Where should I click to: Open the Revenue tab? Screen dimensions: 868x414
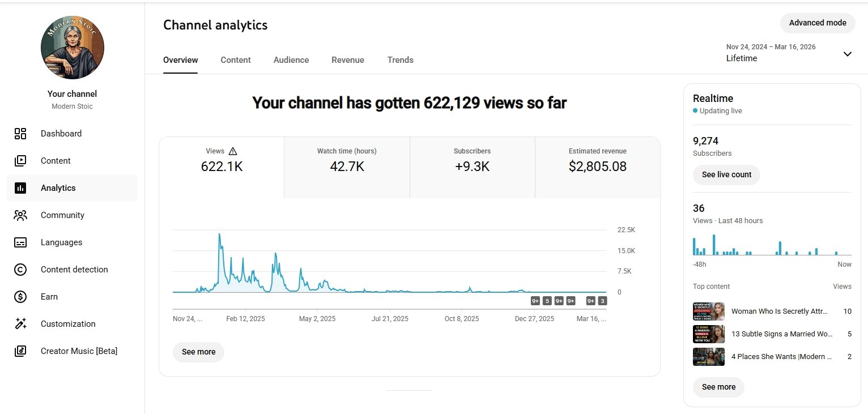348,60
